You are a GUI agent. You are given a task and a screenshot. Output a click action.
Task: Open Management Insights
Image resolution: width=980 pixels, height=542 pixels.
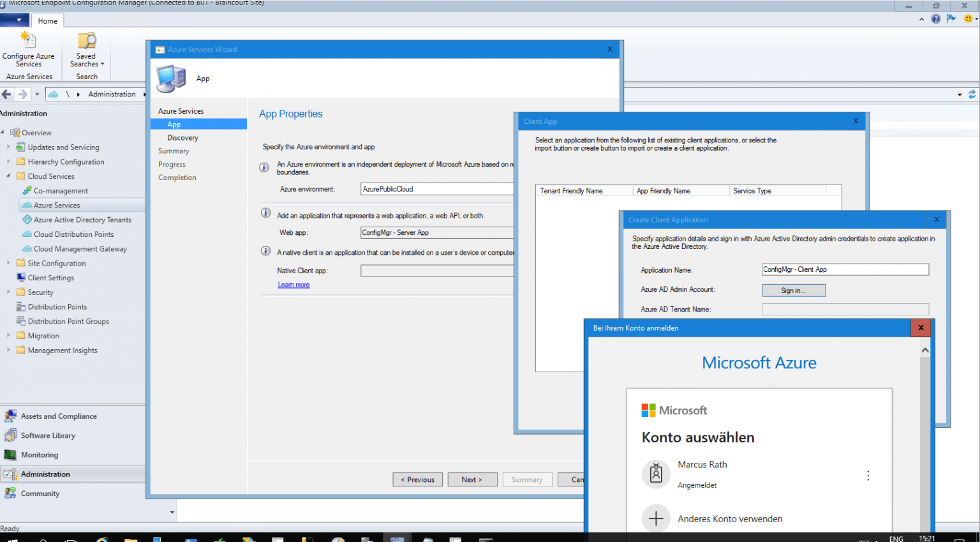pos(61,350)
